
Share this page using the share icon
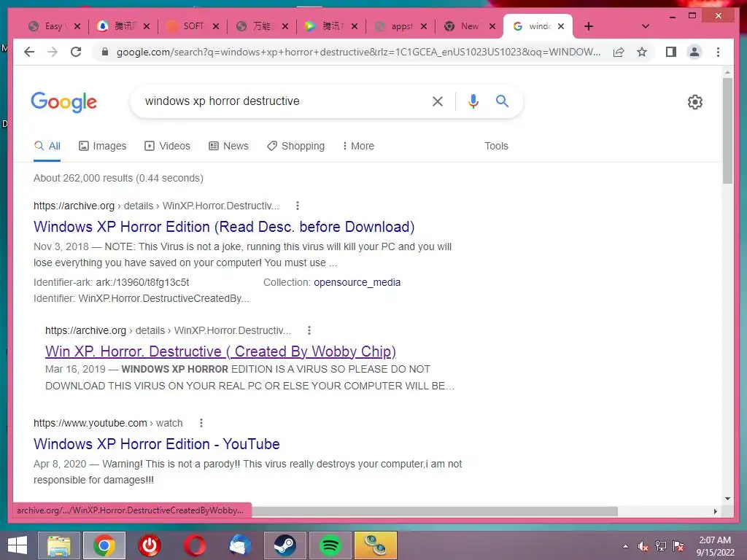point(619,52)
